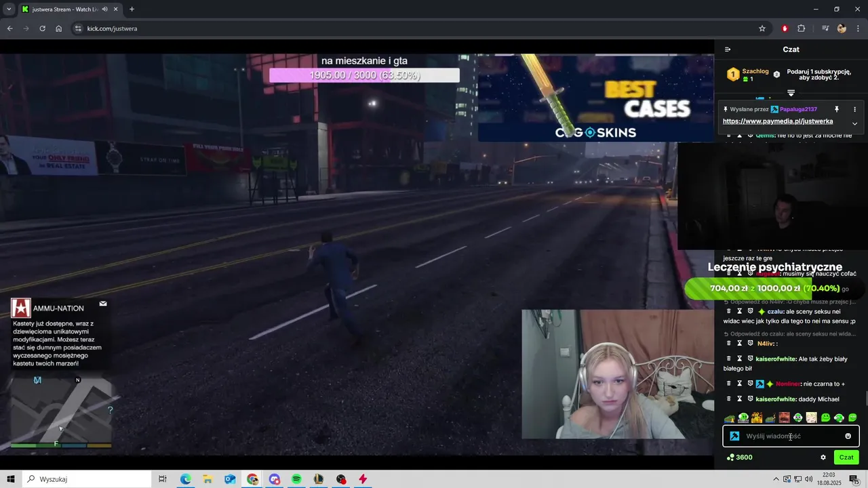The height and width of the screenshot is (488, 868).
Task: Insert the blonde anime character quick emote
Action: (811, 418)
